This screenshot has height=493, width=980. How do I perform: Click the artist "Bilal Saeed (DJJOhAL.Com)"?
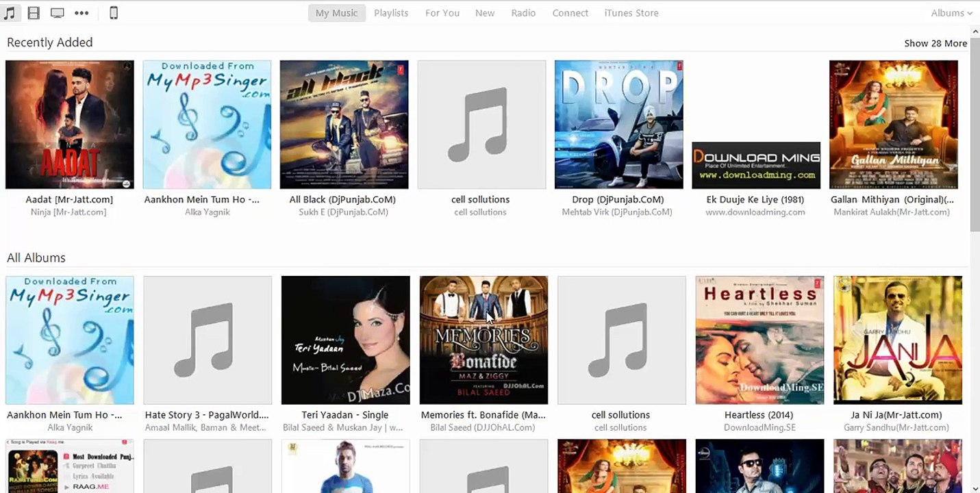pyautogui.click(x=483, y=427)
